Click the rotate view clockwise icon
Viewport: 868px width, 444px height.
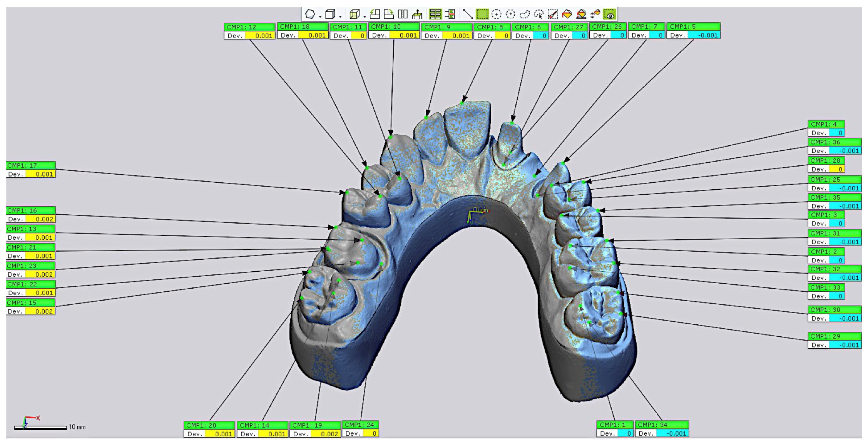[x=389, y=14]
